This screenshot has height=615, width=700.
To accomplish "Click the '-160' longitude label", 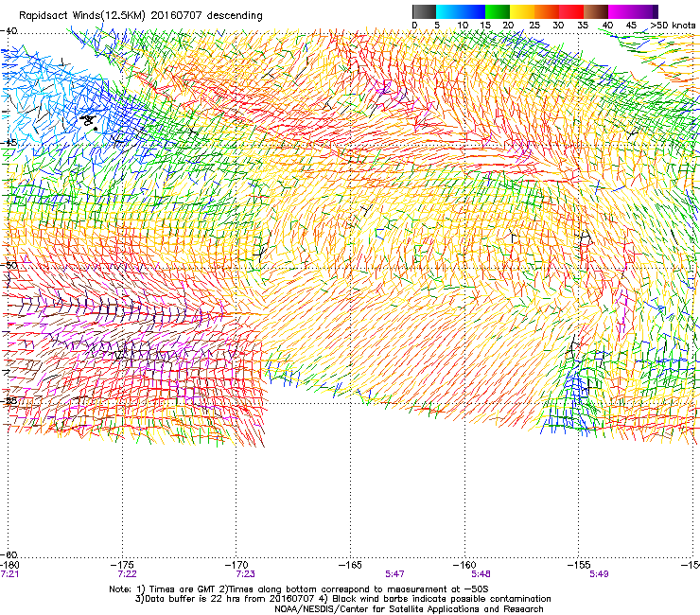I will point(464,565).
